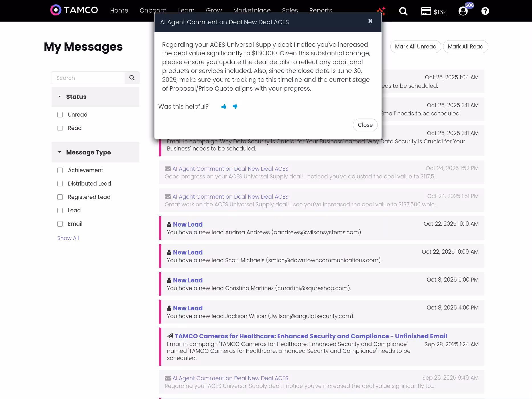
Task: Click inside the sidebar Search field
Action: coord(88,78)
